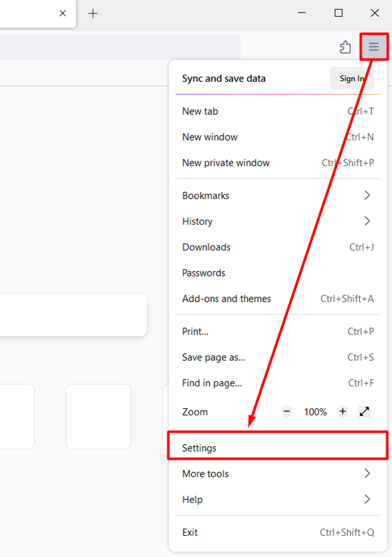Enter full screen via the arrows icon
The image size is (392, 557).
pos(364,411)
